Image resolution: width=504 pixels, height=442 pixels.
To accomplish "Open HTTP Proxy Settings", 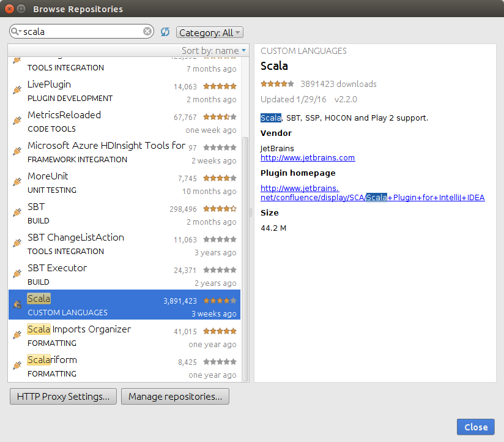I will pos(62,396).
